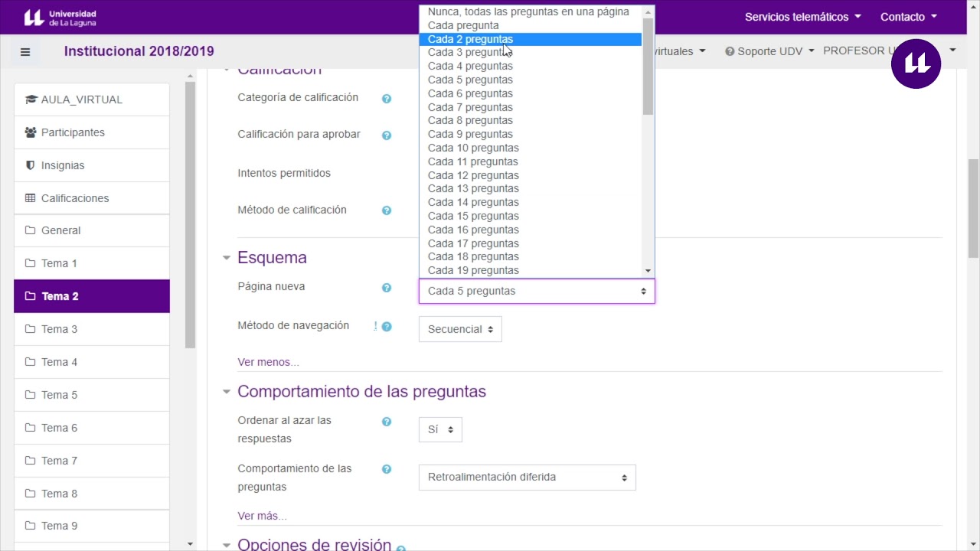Select 'Nunca, todas las preguntas en una página'

pyautogui.click(x=530, y=11)
